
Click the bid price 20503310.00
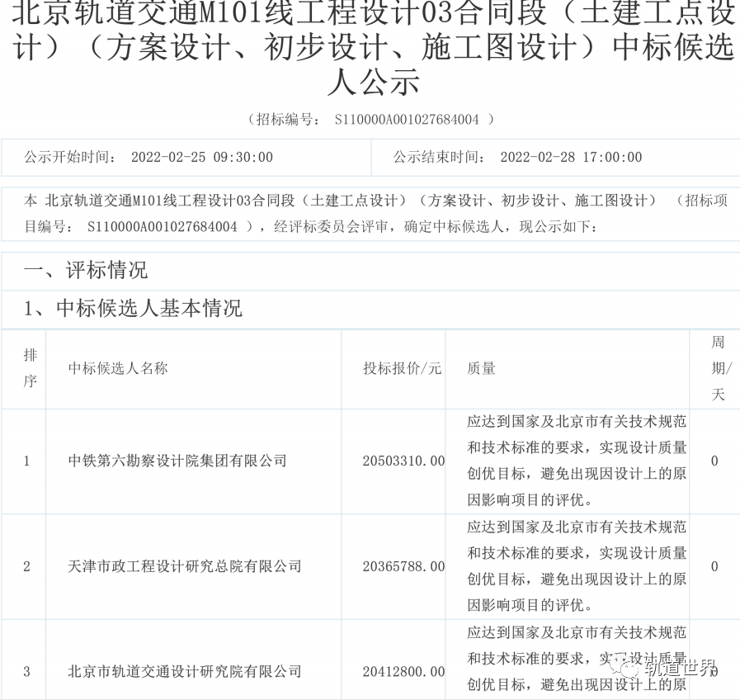click(403, 461)
